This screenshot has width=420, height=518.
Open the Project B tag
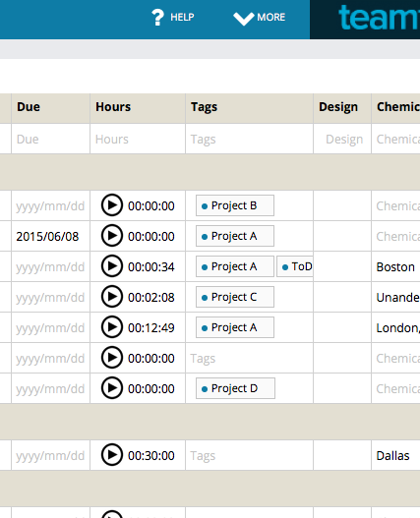[x=235, y=205]
